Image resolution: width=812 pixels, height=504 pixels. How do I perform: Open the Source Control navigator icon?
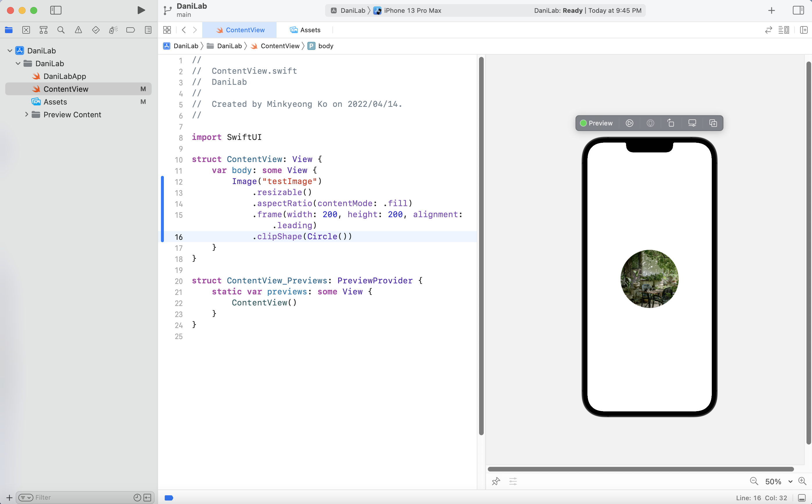click(x=26, y=30)
